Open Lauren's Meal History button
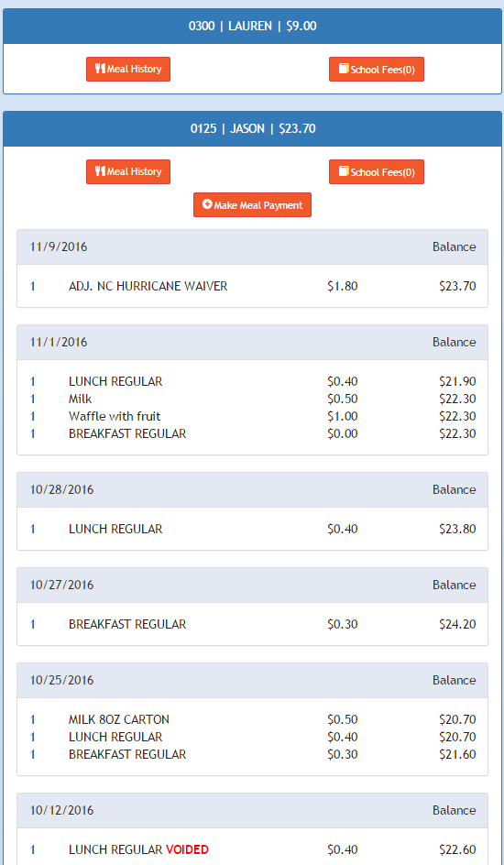Image resolution: width=504 pixels, height=865 pixels. (x=128, y=69)
